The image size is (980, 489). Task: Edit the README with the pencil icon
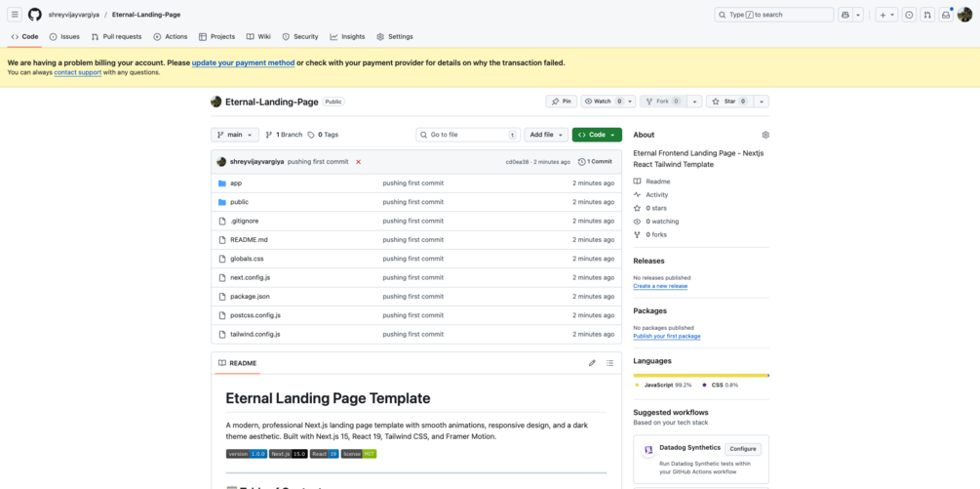(x=592, y=363)
